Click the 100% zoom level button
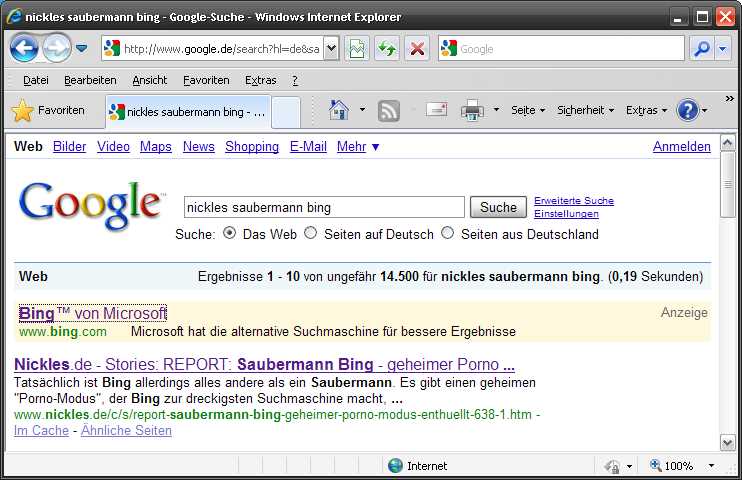Viewport: 742px width, 480px height. point(672,466)
